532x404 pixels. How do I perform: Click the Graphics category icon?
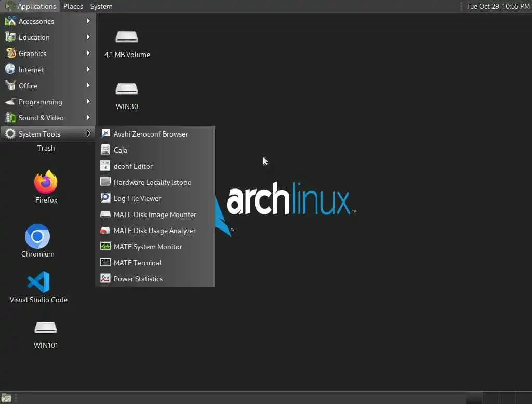[10, 53]
